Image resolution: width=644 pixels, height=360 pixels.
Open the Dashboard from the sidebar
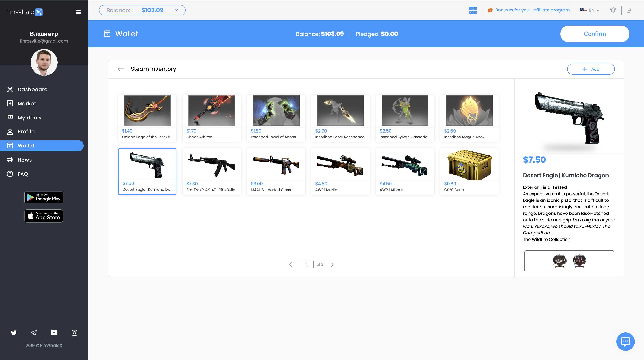(x=32, y=89)
